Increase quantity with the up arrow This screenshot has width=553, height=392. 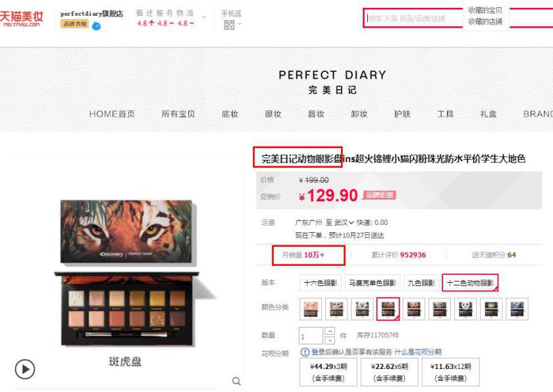point(329,331)
